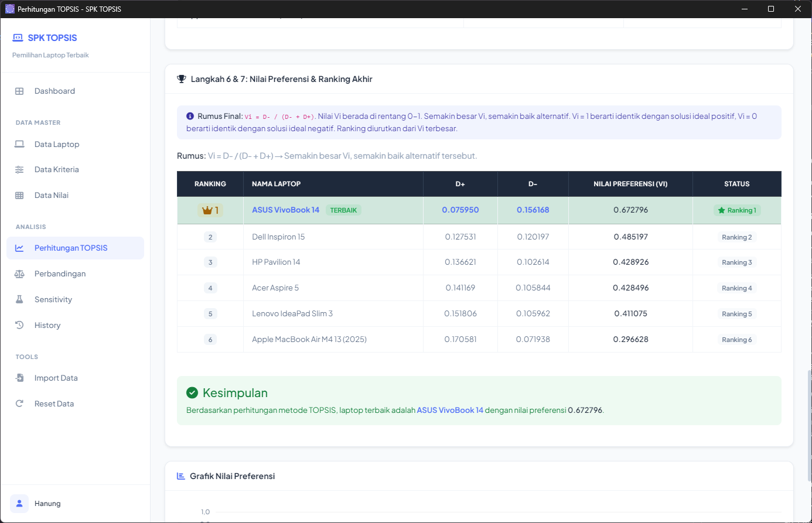Click the Ranking 6 status badge
Screen dimensions: 812x523
[x=737, y=340]
